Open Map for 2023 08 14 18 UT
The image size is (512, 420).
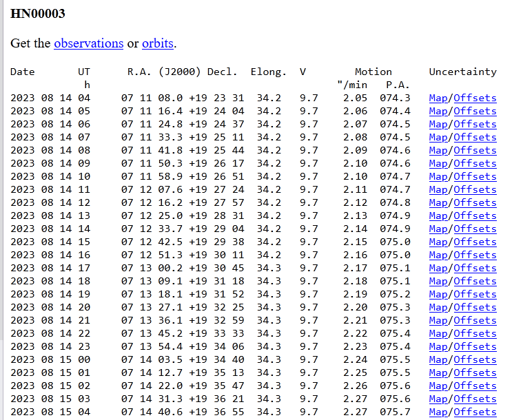pos(438,281)
